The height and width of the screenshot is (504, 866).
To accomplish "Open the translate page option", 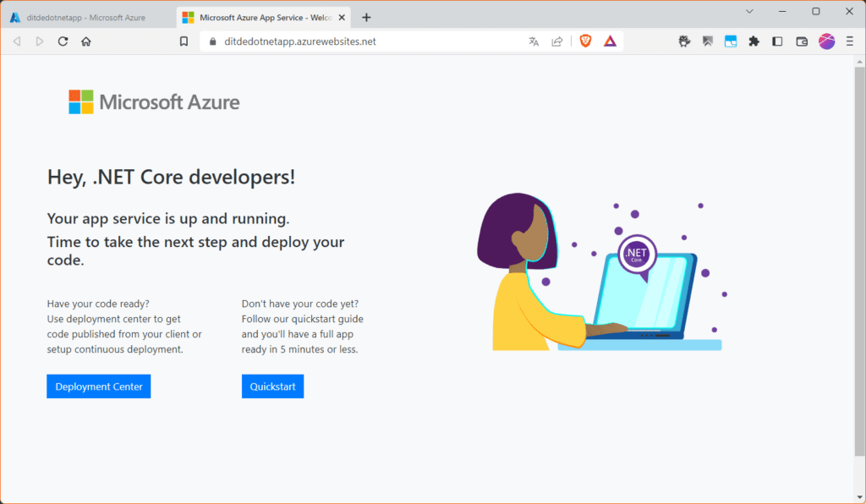I will point(534,41).
